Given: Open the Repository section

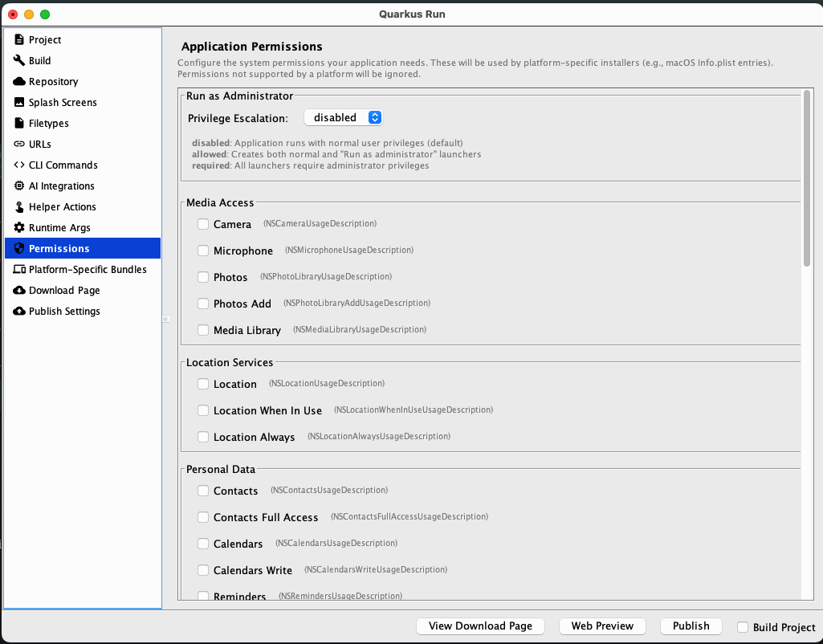Looking at the screenshot, I should (x=83, y=81).
